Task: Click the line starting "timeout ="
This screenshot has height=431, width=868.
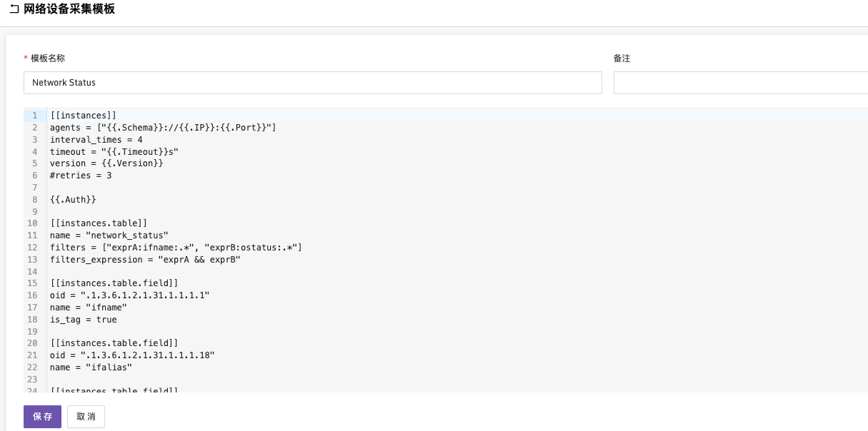Action: coord(114,152)
